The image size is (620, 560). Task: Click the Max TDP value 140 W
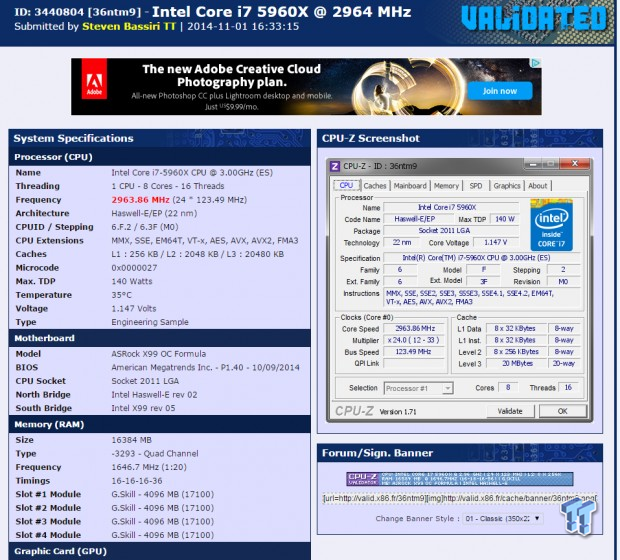(x=505, y=219)
